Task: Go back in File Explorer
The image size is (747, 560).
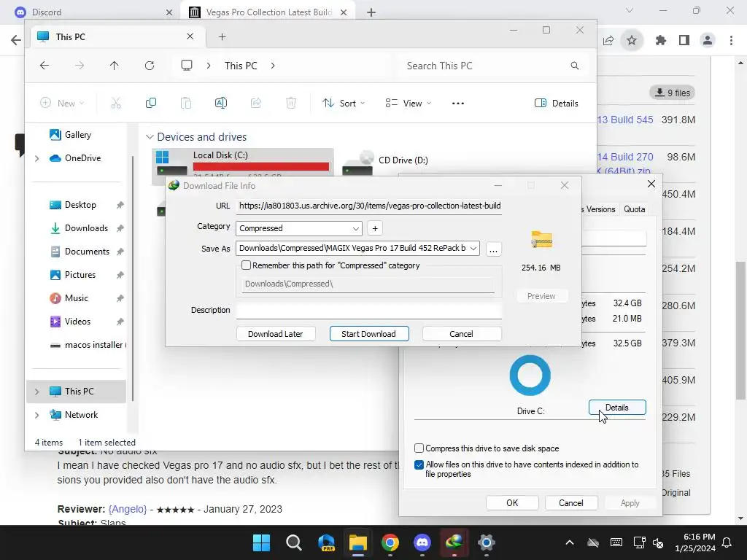Action: tap(44, 66)
